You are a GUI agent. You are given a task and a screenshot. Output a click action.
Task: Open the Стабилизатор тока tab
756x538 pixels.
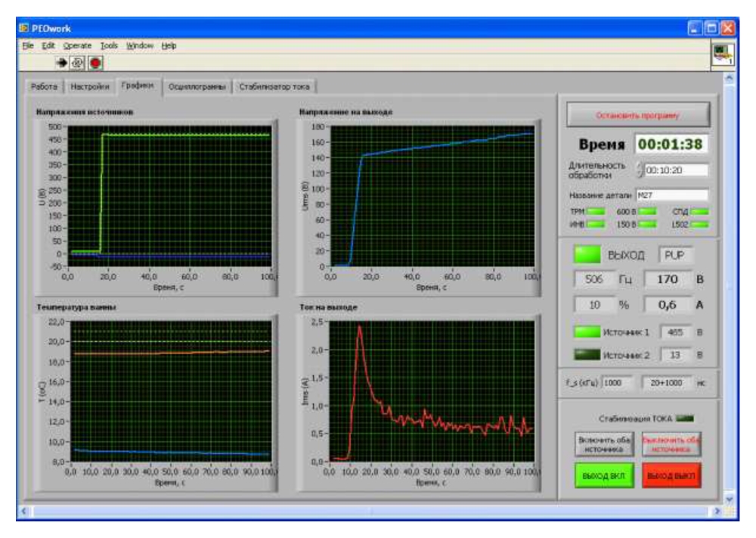click(274, 87)
